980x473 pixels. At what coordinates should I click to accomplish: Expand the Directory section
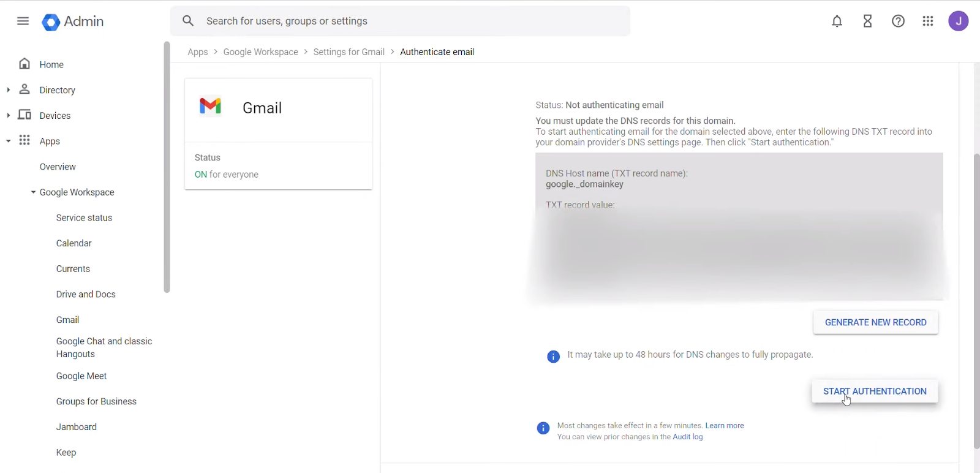[8, 90]
